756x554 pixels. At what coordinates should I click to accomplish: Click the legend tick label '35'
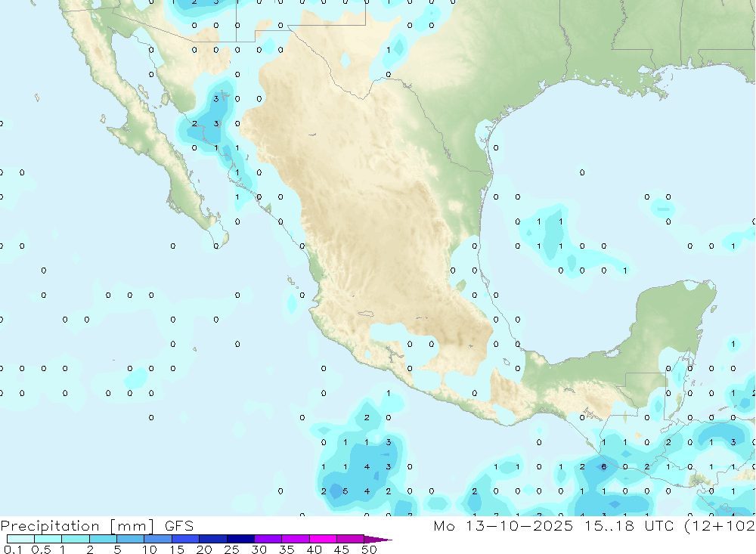287,549
